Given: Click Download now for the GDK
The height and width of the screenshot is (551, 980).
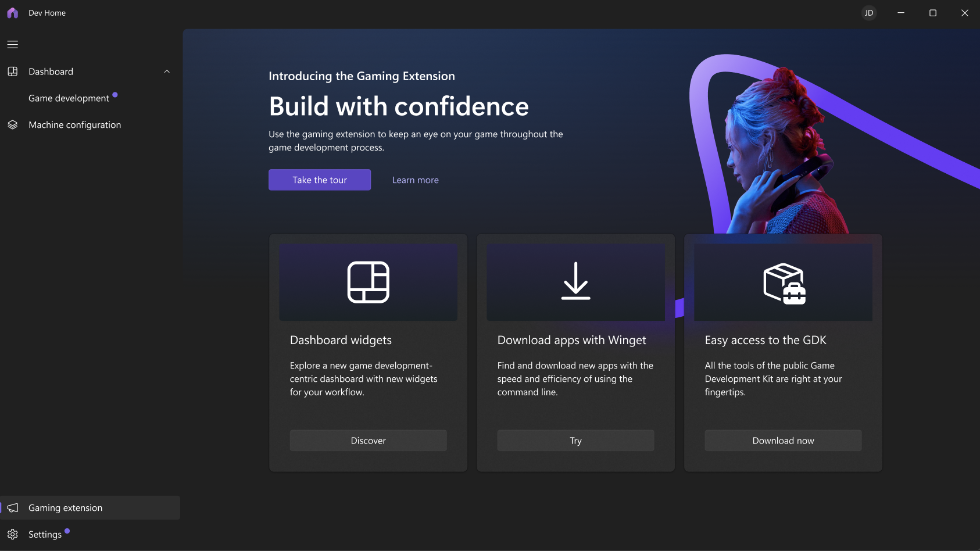Looking at the screenshot, I should 784,441.
